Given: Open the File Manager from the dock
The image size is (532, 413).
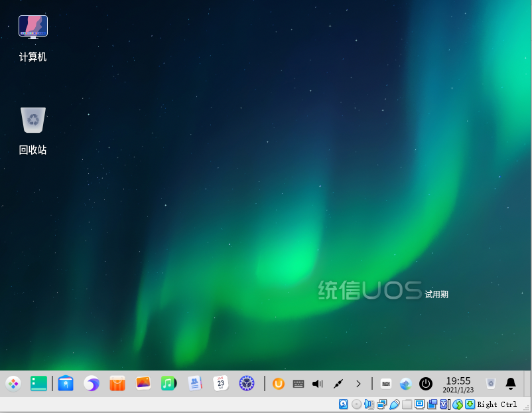Looking at the screenshot, I should point(66,384).
